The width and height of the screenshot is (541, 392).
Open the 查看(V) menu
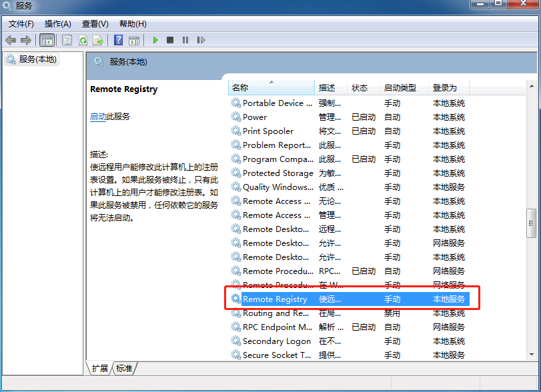pyautogui.click(x=95, y=24)
